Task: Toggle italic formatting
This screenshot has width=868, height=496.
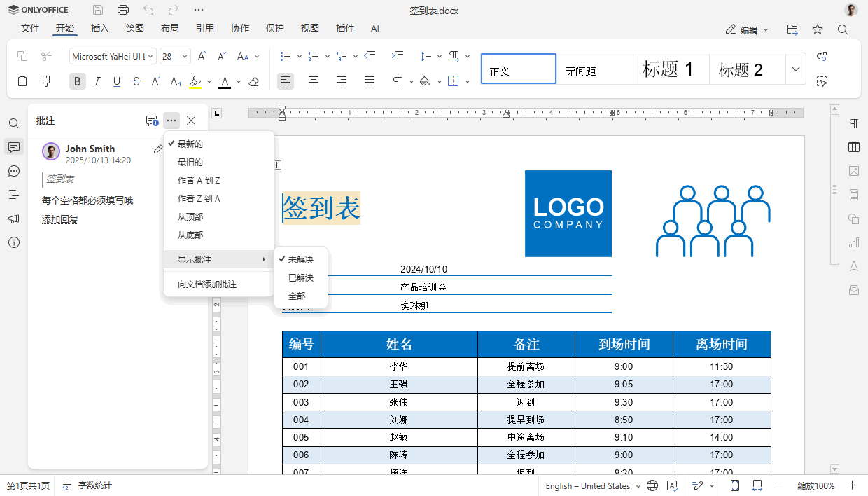Action: coord(97,81)
